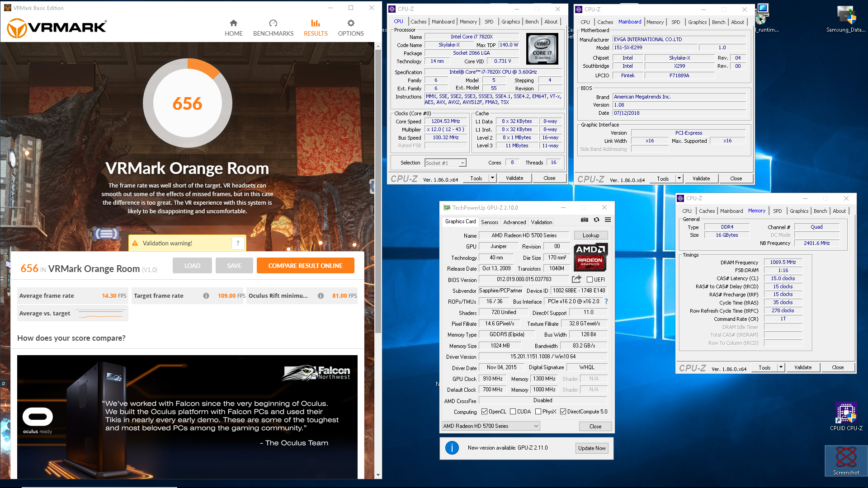Open the Samsung_Data desktop icon
This screenshot has width=868, height=488.
pyautogui.click(x=846, y=19)
